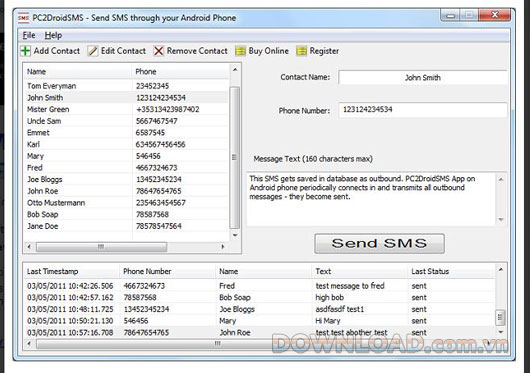Click contact list scroll up arrow
The height and width of the screenshot is (373, 530).
(x=235, y=70)
